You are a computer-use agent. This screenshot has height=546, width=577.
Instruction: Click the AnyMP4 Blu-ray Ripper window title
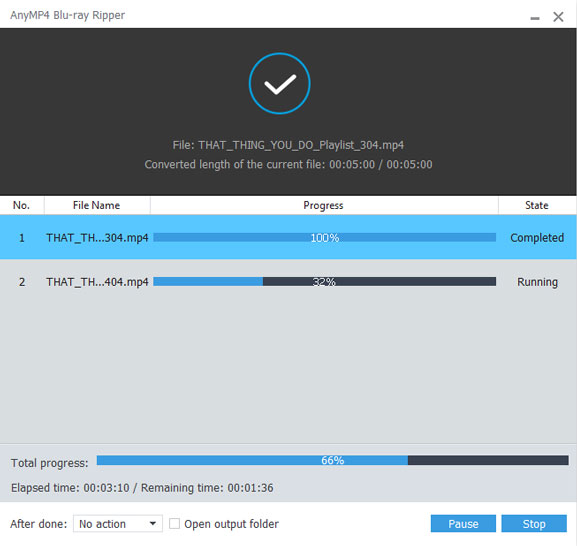pos(67,15)
